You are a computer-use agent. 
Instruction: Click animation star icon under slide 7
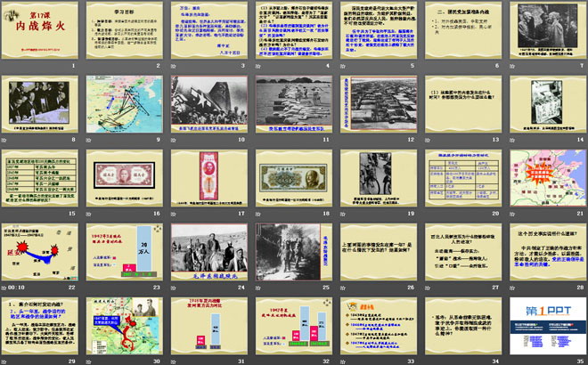pyautogui.click(x=512, y=67)
